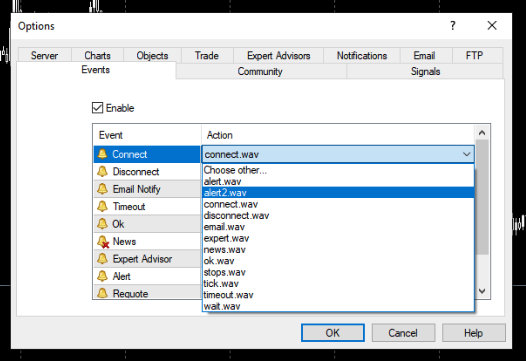Screen dimensions: 526x361
Task: Click the bell icon beside Timeout
Action: 102,206
